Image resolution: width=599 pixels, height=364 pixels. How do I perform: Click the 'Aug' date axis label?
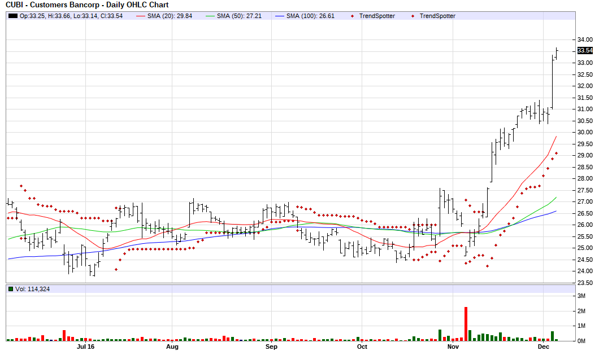click(172, 347)
